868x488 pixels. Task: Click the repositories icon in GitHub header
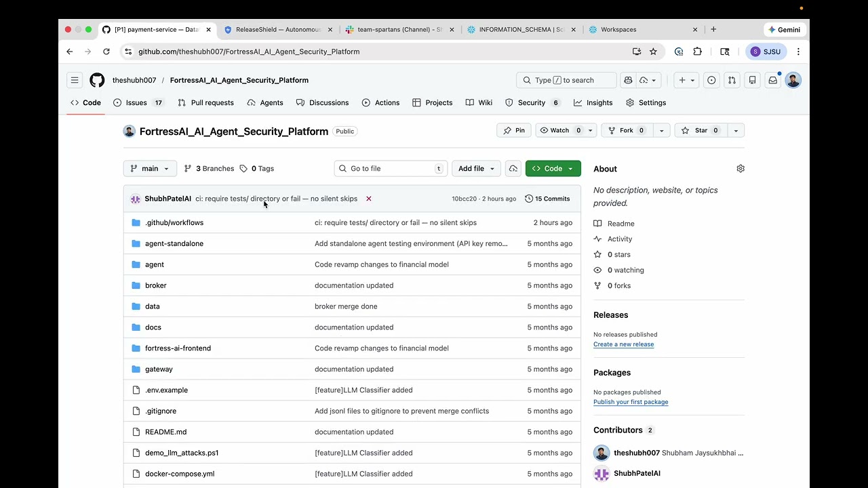[752, 80]
